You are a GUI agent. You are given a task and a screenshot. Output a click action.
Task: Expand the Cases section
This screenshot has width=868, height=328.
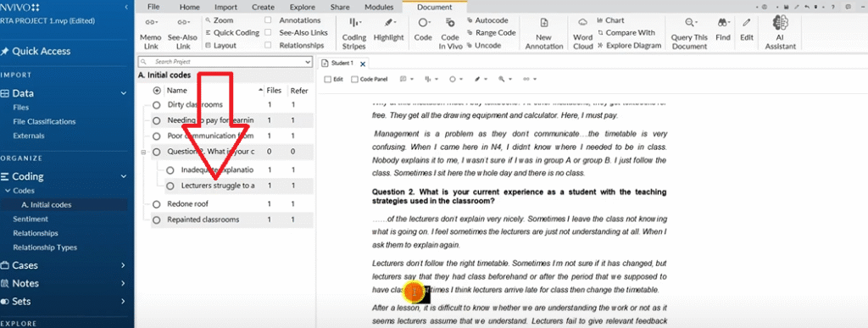click(x=123, y=265)
